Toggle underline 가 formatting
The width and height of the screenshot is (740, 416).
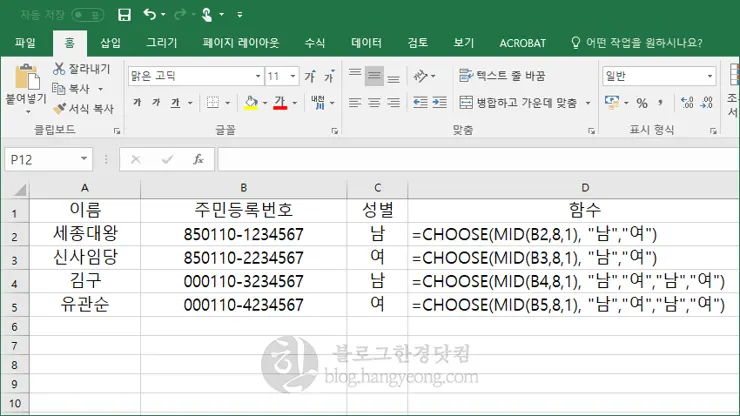pos(176,102)
